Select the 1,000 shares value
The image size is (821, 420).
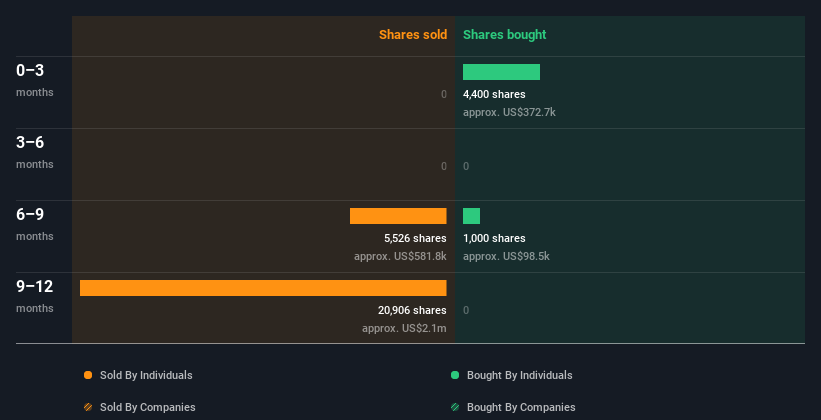(x=494, y=238)
